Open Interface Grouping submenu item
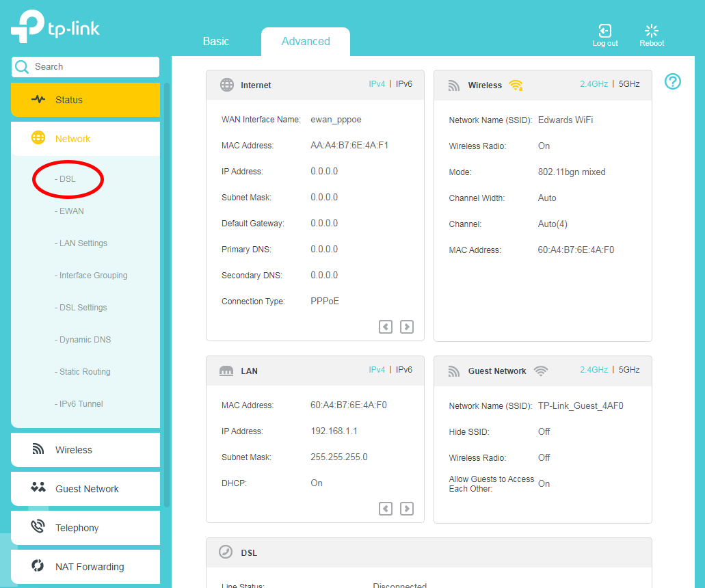The image size is (705, 588). pos(91,275)
